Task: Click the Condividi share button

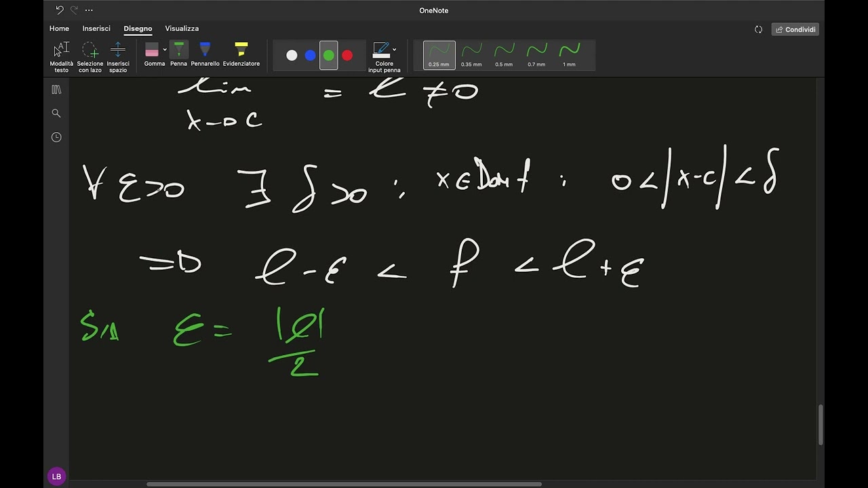Action: click(795, 29)
